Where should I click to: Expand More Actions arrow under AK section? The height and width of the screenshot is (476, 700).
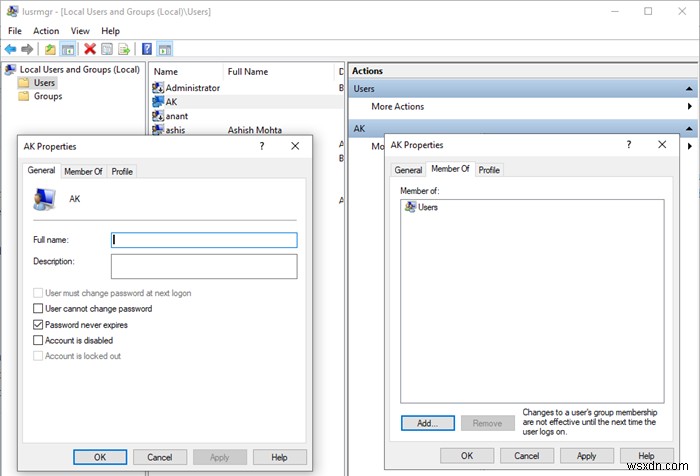point(689,146)
